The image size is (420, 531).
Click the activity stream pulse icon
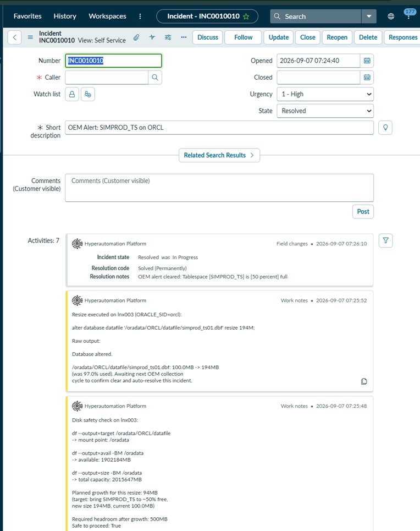coord(152,37)
